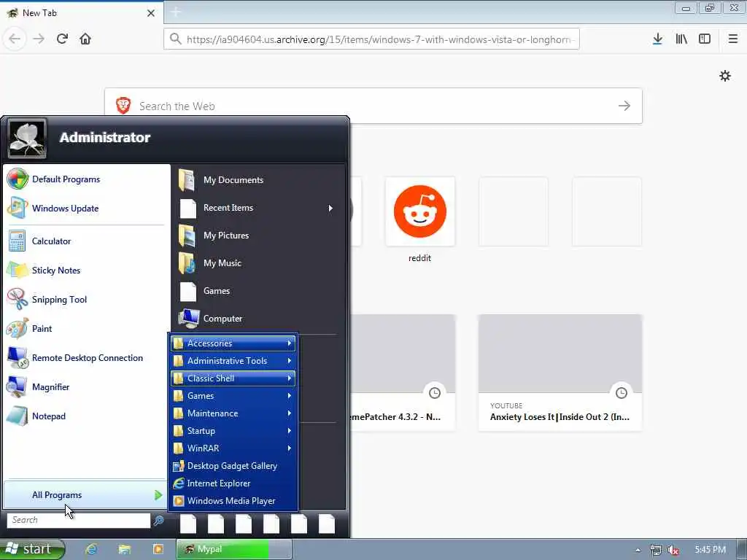Click the Administrator user picture
This screenshot has width=747, height=560.
[x=27, y=138]
